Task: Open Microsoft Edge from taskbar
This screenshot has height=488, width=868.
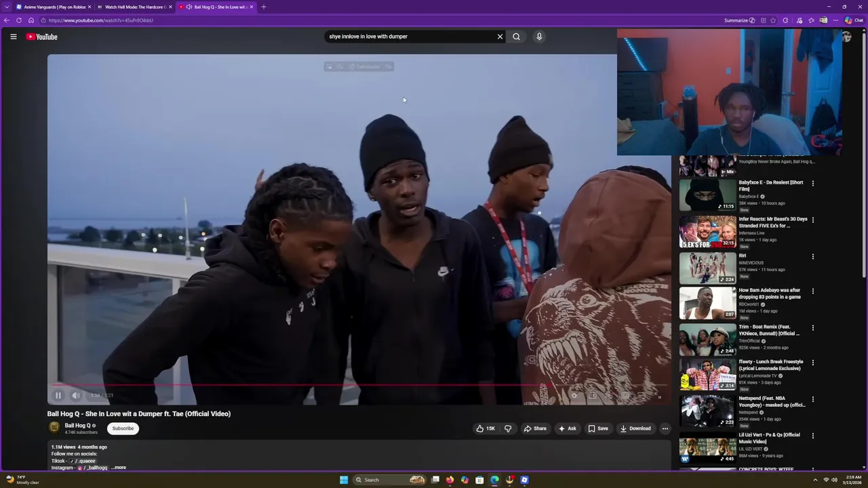Action: click(x=494, y=480)
